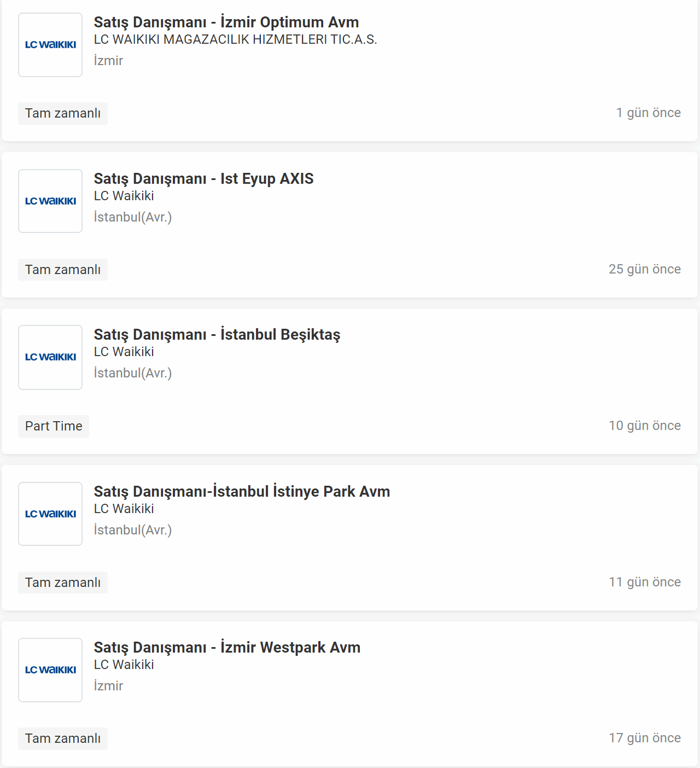Open Satış Danışmanı - İstanbul Beşiktaş job
This screenshot has height=768, width=700.
tap(217, 335)
